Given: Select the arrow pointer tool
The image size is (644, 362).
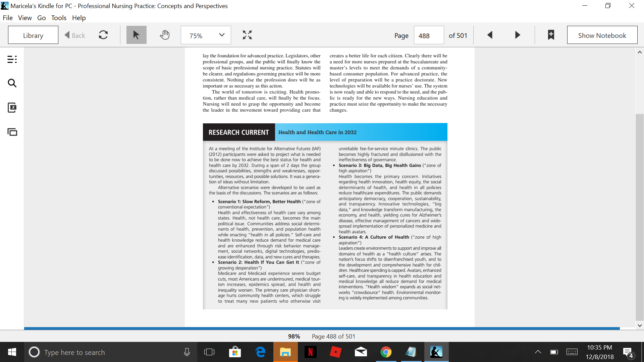Looking at the screenshot, I should coord(136,35).
